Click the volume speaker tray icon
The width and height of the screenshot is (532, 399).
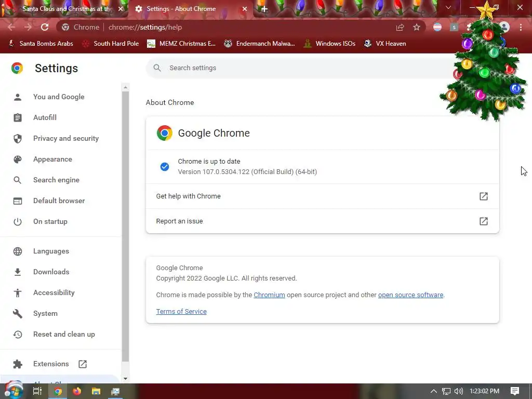(x=458, y=391)
